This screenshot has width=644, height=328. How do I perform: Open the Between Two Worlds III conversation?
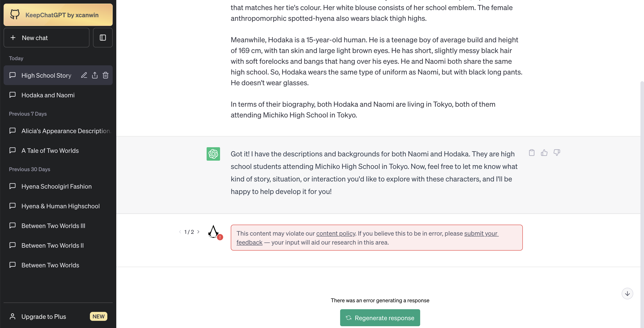53,226
